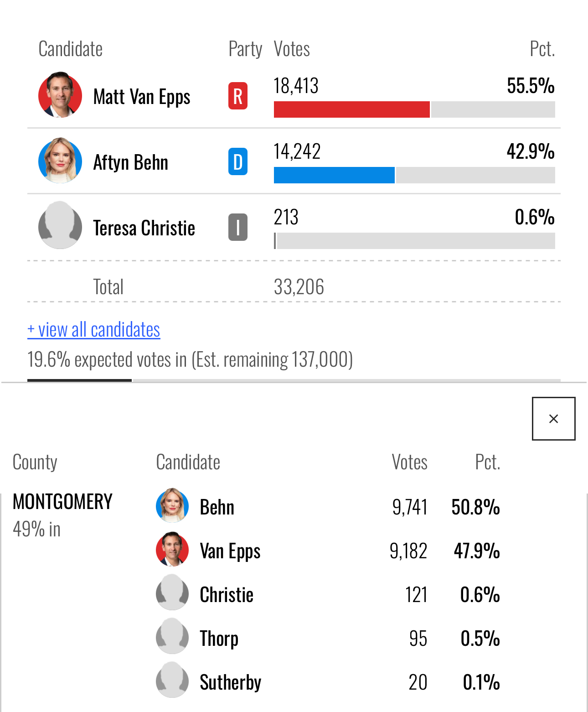
Task: Click the red R party badge
Action: coord(237,96)
